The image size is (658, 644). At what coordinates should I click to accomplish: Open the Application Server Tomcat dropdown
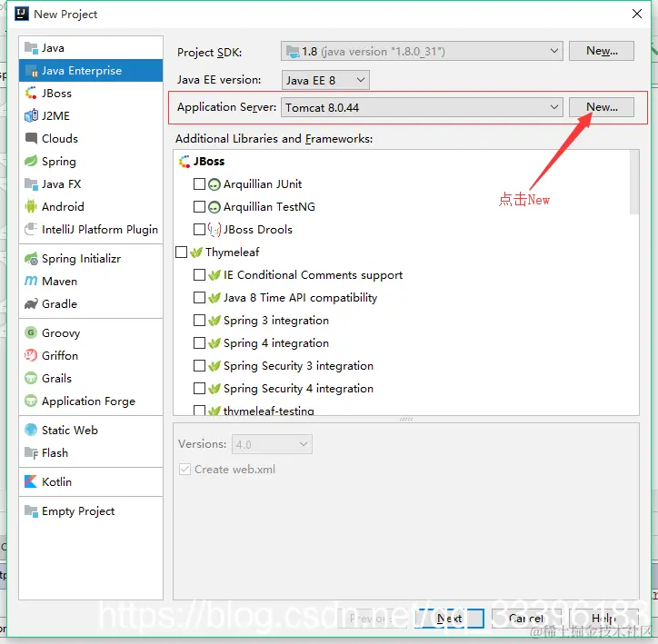coord(422,107)
